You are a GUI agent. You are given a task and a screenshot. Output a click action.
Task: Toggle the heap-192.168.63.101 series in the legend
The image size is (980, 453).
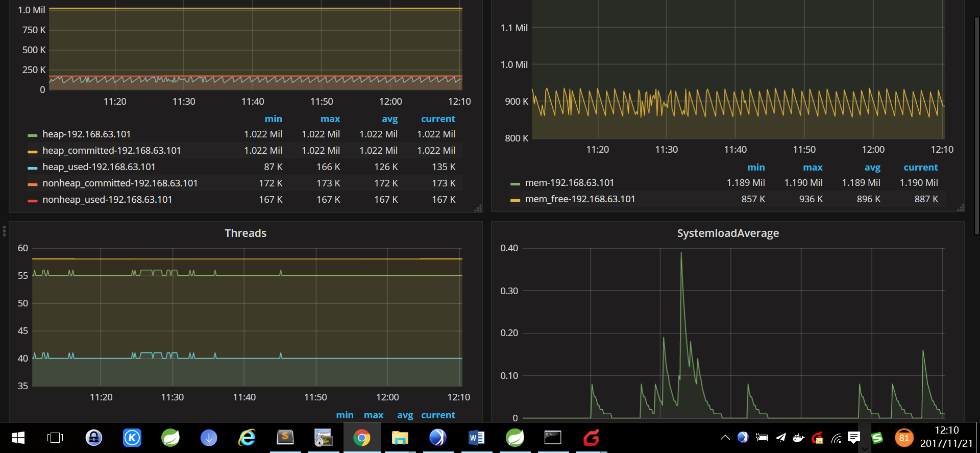(87, 134)
